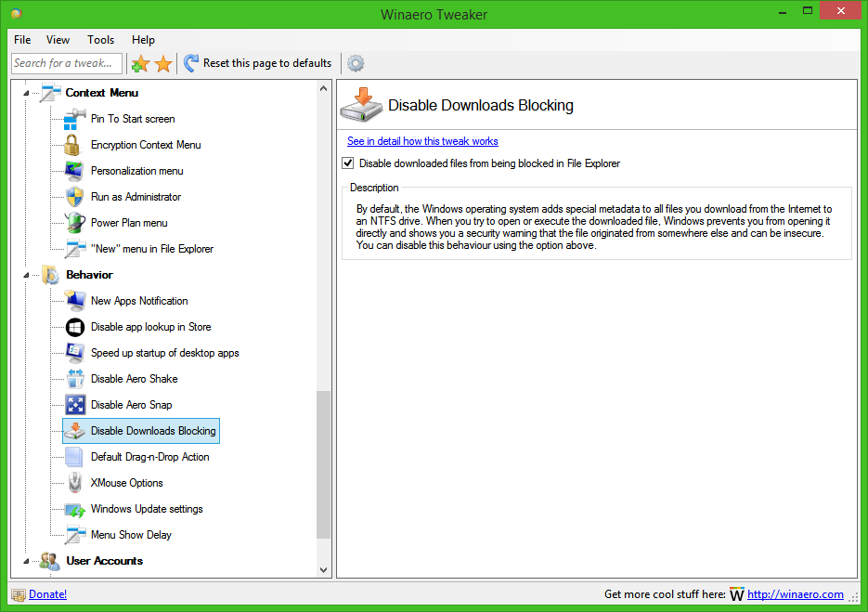Image resolution: width=868 pixels, height=612 pixels.
Task: Open See in detail how this tweak works link
Action: tap(422, 141)
